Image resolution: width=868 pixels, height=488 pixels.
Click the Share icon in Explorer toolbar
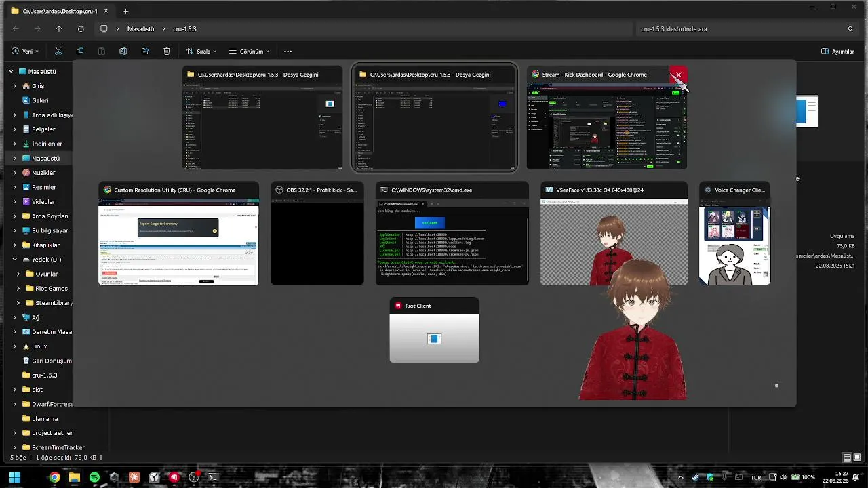pos(145,52)
